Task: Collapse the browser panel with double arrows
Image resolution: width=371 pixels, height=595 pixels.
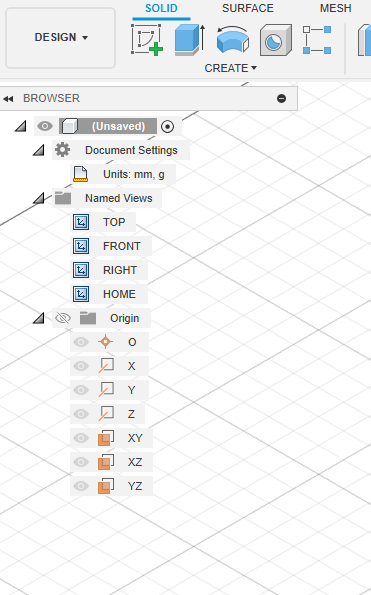Action: (8, 99)
